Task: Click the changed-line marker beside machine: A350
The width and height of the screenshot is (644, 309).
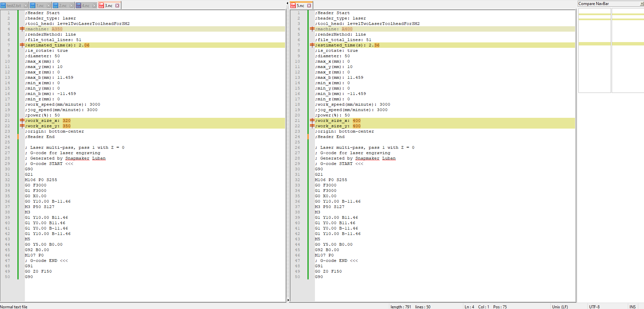Action: (x=22, y=29)
